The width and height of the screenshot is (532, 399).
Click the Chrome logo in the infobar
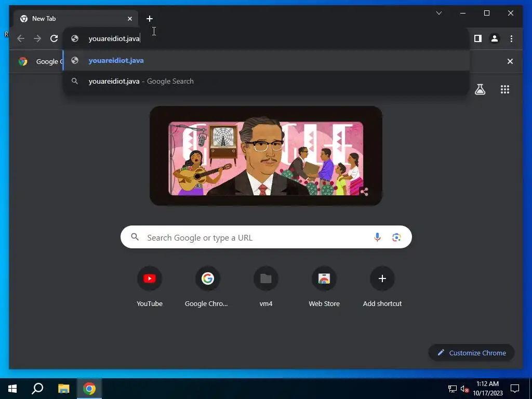click(23, 61)
